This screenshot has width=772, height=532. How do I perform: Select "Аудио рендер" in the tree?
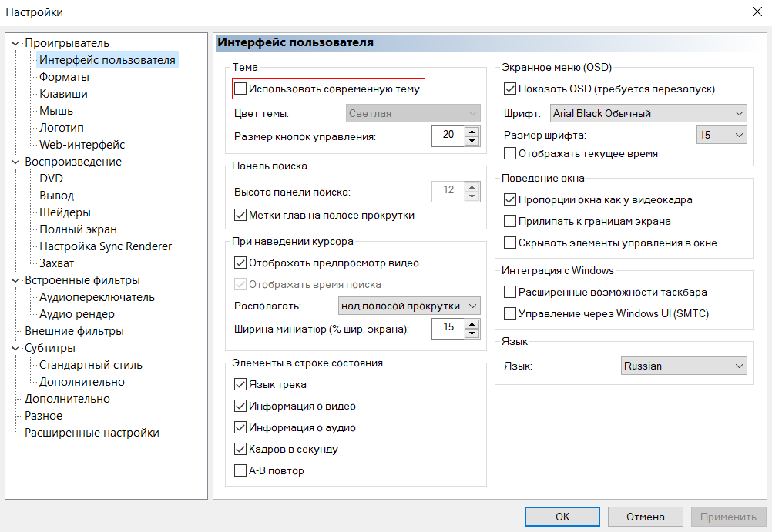click(77, 314)
